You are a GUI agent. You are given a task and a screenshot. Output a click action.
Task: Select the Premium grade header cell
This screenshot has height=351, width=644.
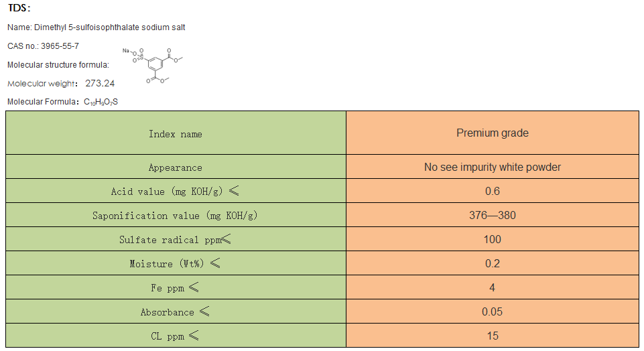493,133
